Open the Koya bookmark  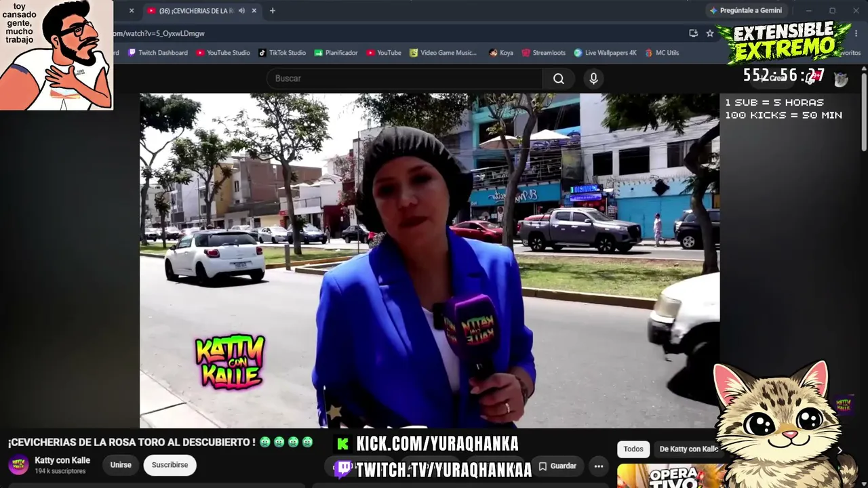point(501,53)
